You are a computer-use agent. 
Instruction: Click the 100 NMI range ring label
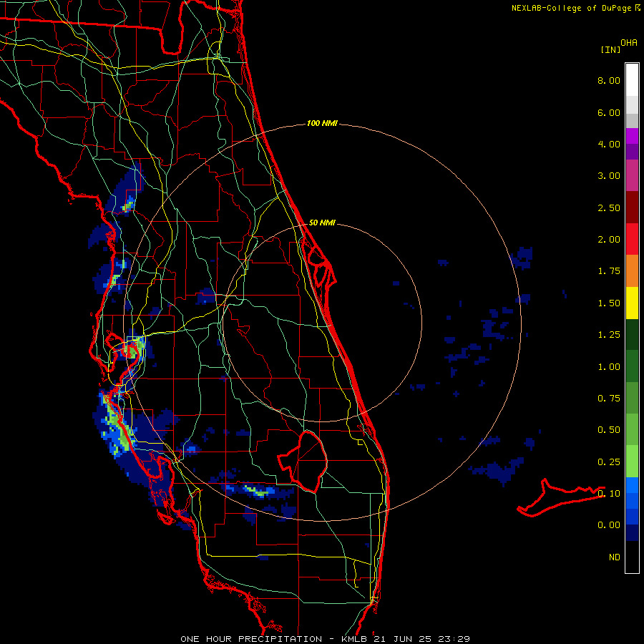(322, 123)
